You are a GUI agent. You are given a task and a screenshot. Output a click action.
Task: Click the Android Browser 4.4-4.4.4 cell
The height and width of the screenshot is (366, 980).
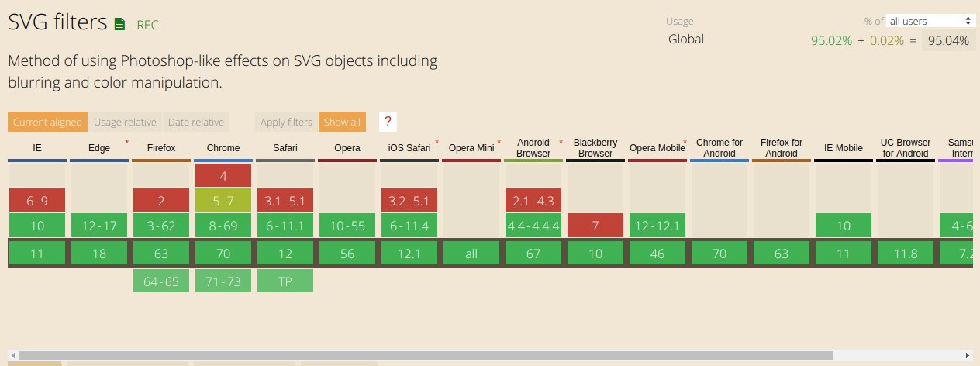coord(533,226)
